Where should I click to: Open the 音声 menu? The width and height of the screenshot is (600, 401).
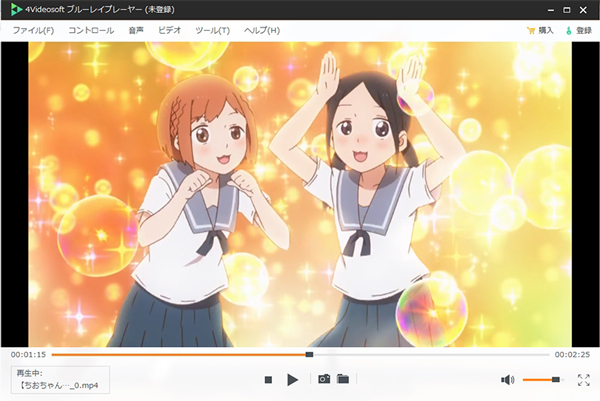[136, 30]
